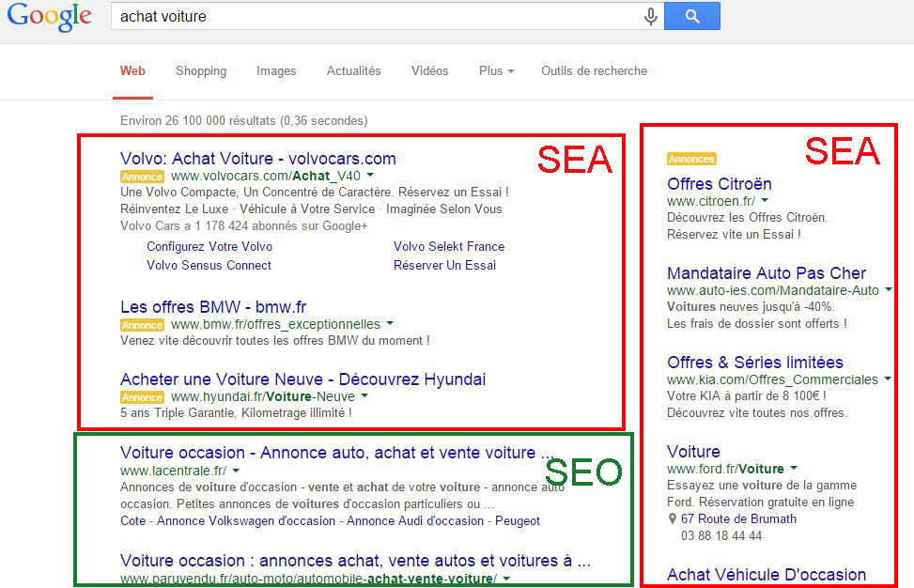Click the yellow 'Annonces' label in sidebar
The image size is (914, 588).
[x=691, y=159]
